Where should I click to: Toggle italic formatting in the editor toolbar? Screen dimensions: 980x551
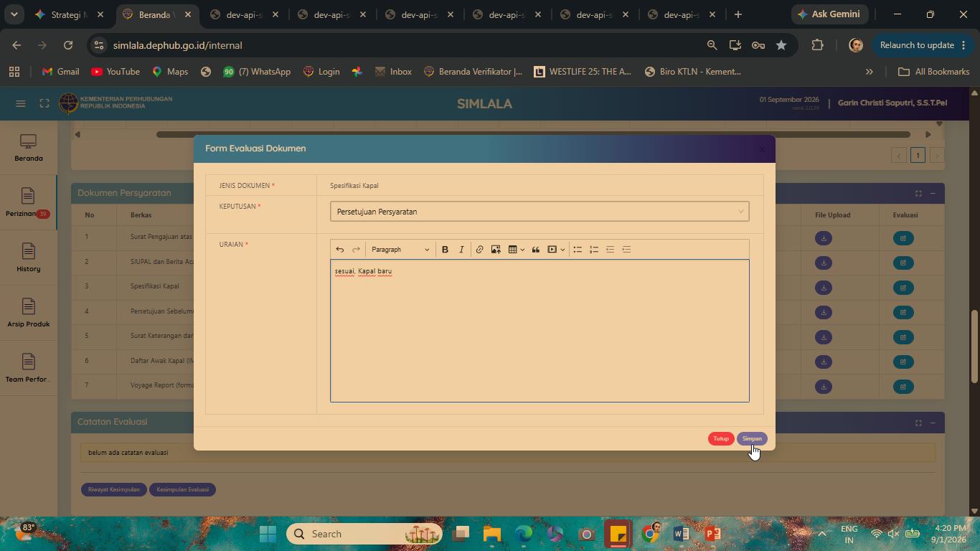pyautogui.click(x=461, y=250)
